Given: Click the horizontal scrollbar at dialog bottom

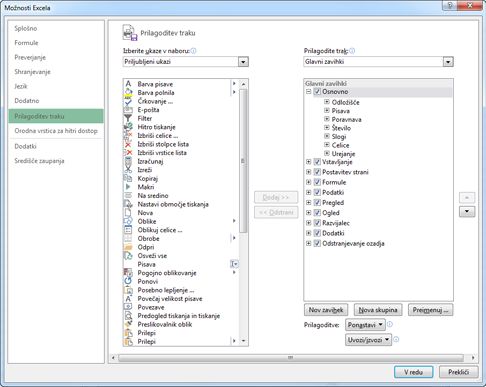Looking at the screenshot, I should click(x=291, y=358).
